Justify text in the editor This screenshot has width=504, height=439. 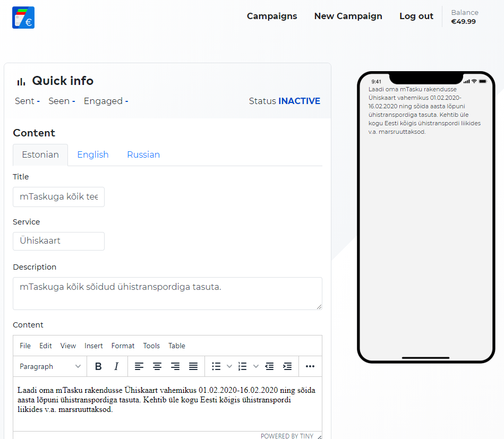(193, 366)
